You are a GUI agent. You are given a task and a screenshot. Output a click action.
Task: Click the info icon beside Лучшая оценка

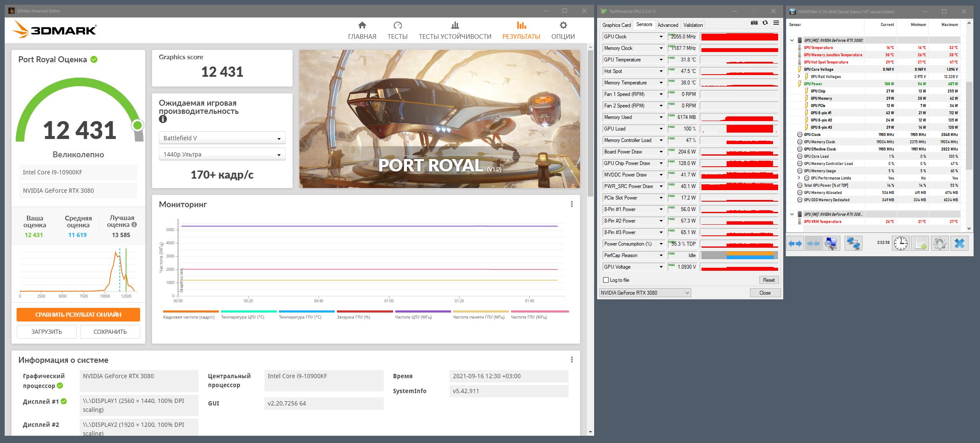(x=134, y=225)
